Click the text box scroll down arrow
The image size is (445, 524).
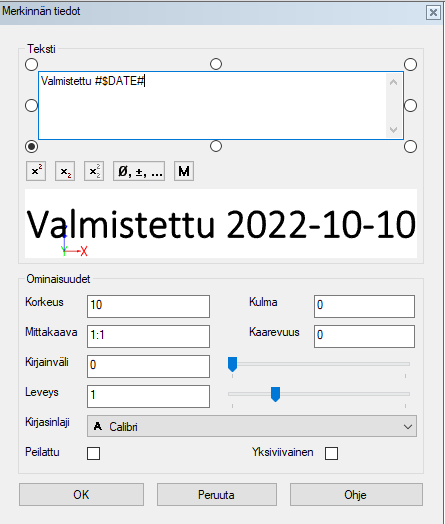(x=393, y=129)
